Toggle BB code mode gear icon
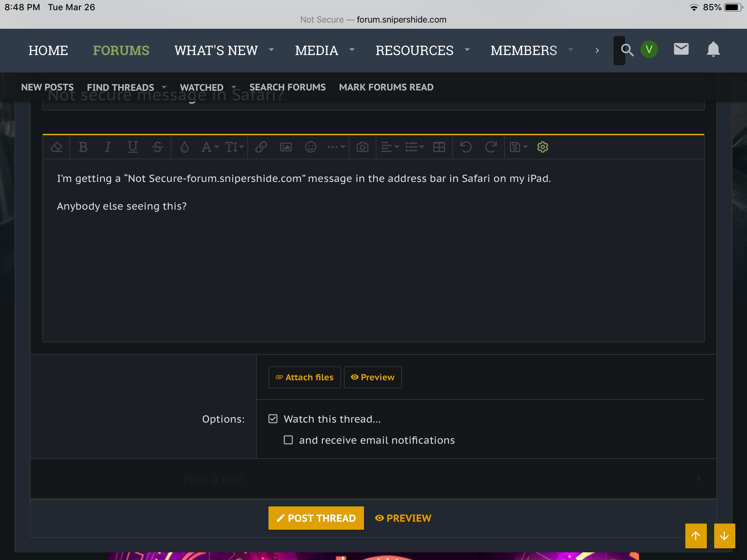This screenshot has height=560, width=747. pos(543,147)
